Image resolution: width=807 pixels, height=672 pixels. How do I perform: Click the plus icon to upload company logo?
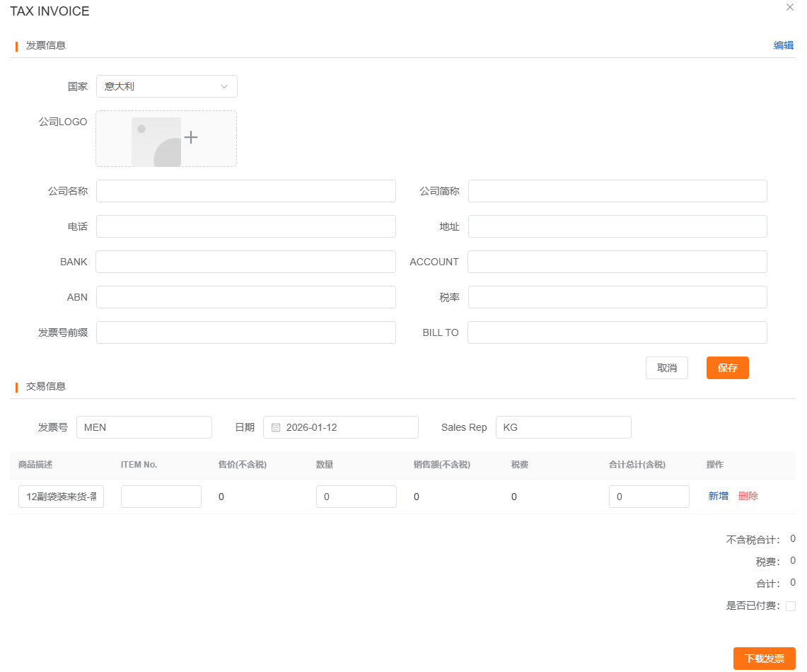[x=191, y=137]
